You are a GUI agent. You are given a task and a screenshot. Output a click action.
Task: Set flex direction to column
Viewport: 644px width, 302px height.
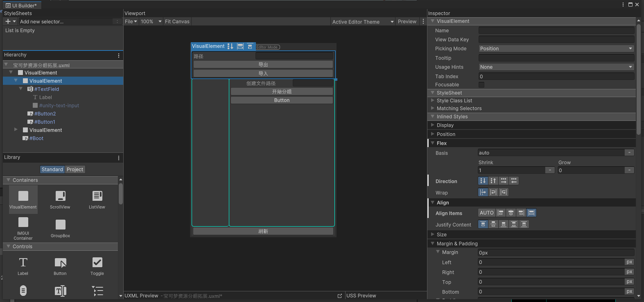(483, 181)
